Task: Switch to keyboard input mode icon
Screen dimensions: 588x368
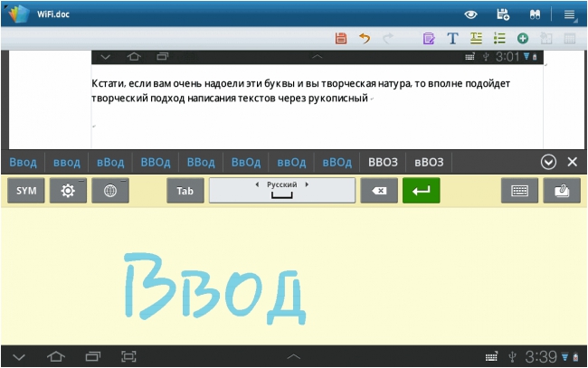Action: 520,191
